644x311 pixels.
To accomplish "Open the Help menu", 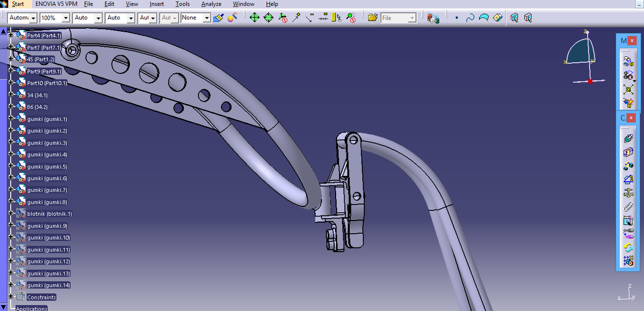I will tap(272, 4).
